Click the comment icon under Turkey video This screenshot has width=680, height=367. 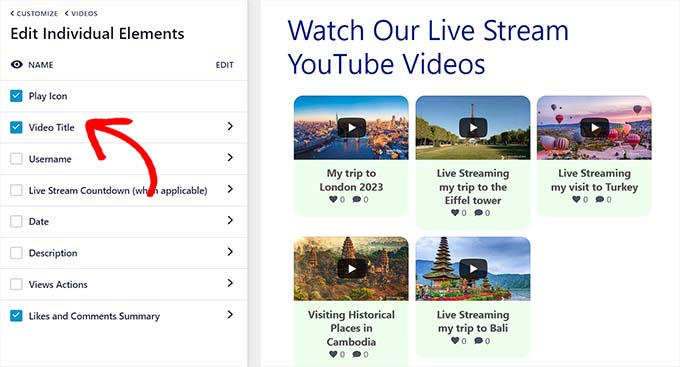(600, 200)
